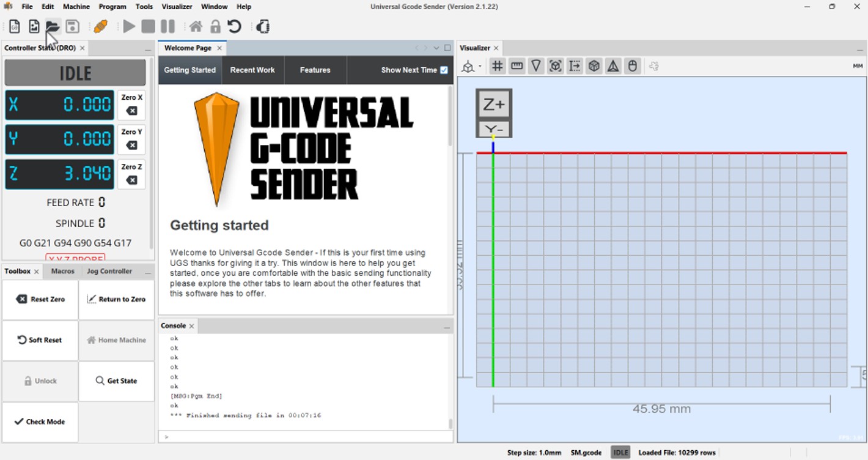
Task: Maximize the Welcome Page editor window
Action: (x=447, y=48)
